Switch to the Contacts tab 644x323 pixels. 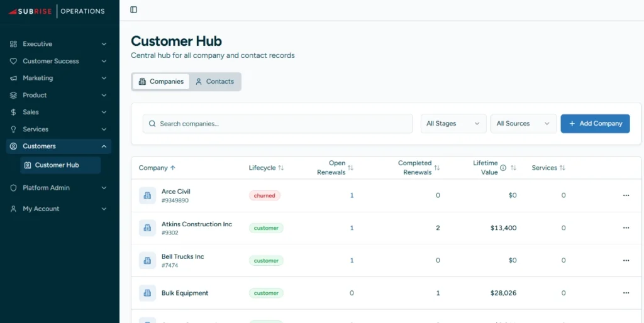(215, 81)
